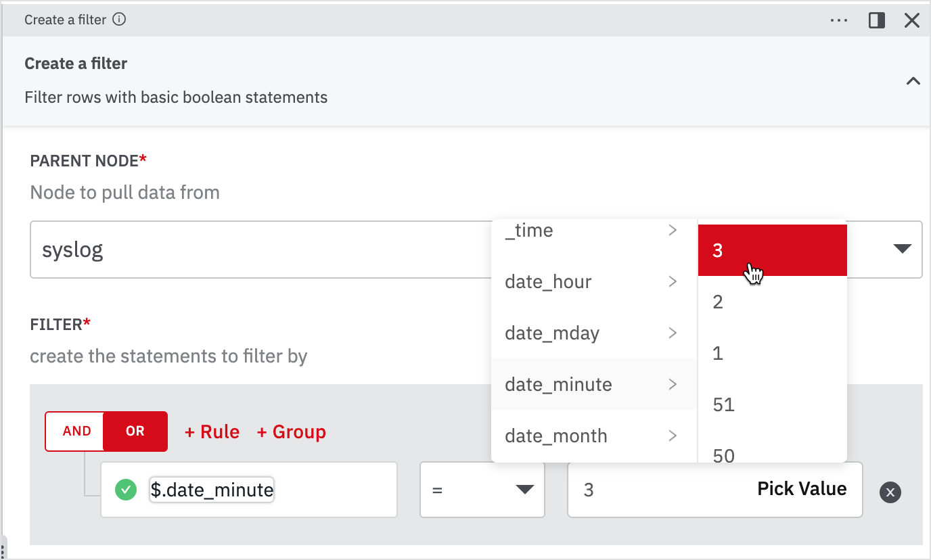This screenshot has height=560, width=931.
Task: Select the OR logic toggle
Action: click(x=135, y=431)
